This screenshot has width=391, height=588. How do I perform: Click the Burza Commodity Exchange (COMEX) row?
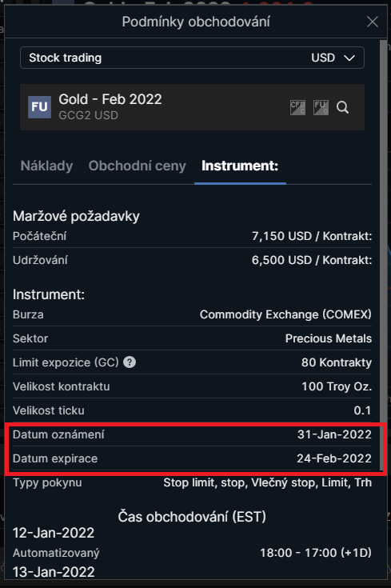[192, 314]
